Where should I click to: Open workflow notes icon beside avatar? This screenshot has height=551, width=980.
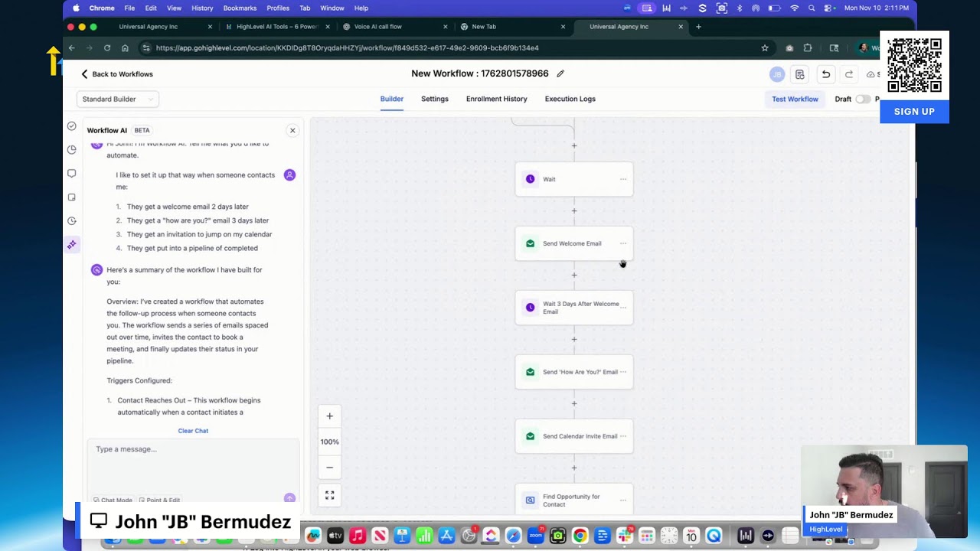[799, 74]
